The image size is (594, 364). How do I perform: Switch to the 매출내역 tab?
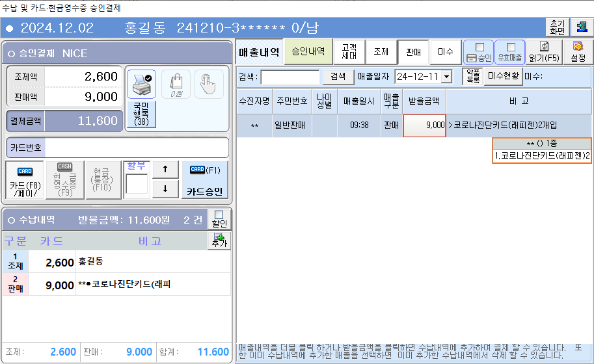259,52
